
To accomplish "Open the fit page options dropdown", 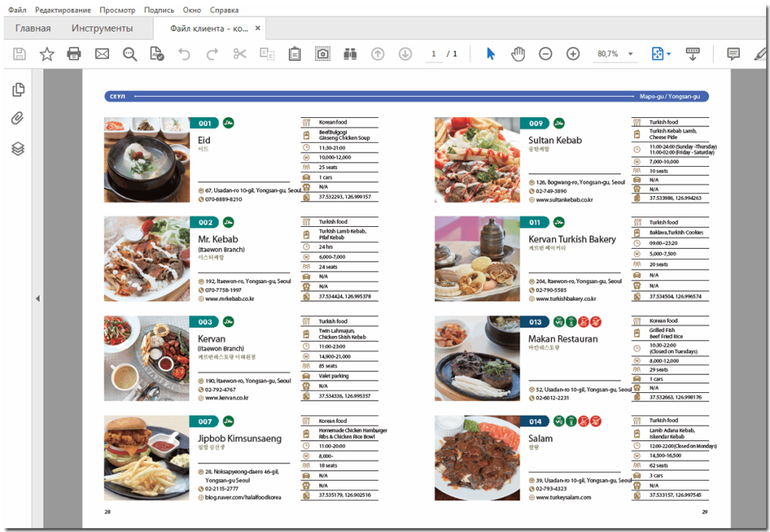I will coord(659,54).
